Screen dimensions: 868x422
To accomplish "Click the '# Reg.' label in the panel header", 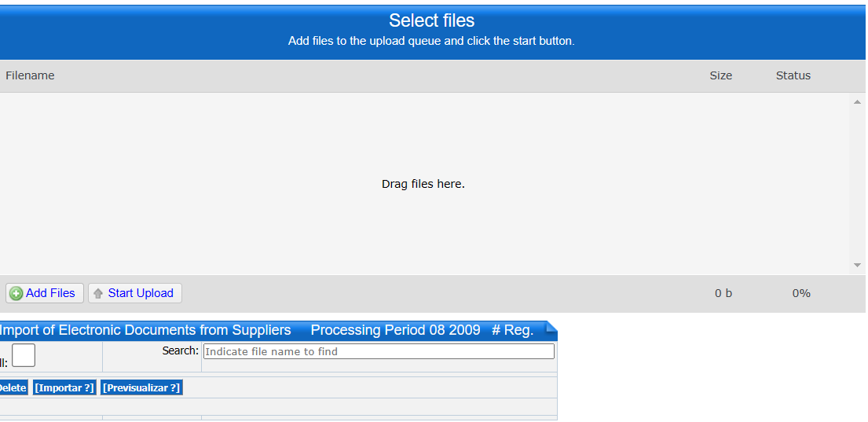I will click(513, 330).
